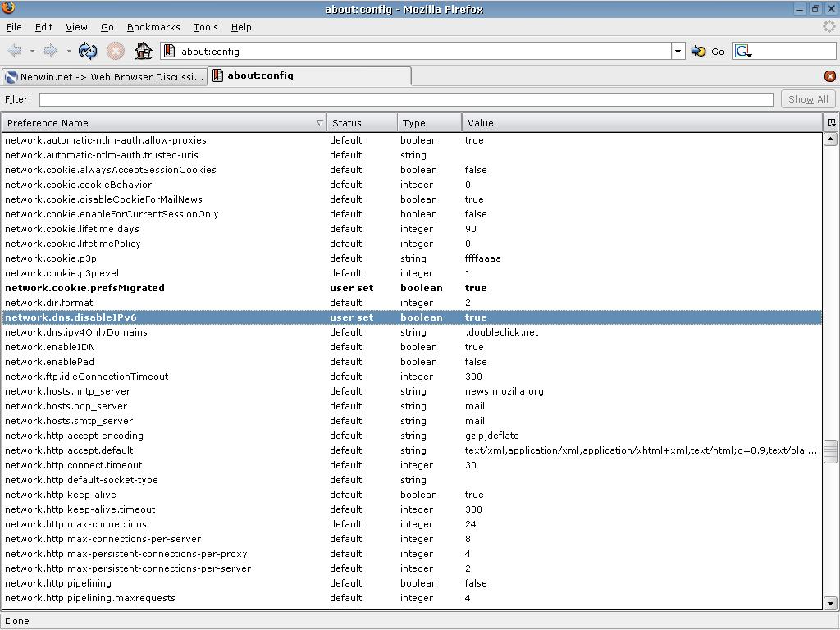Open the Tools menu
This screenshot has width=840, height=630.
pyautogui.click(x=205, y=27)
